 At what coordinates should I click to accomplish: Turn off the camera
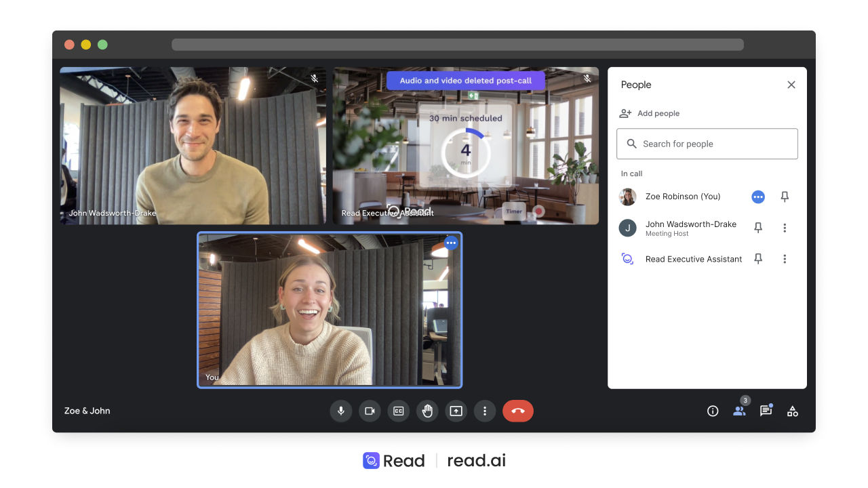tap(370, 411)
